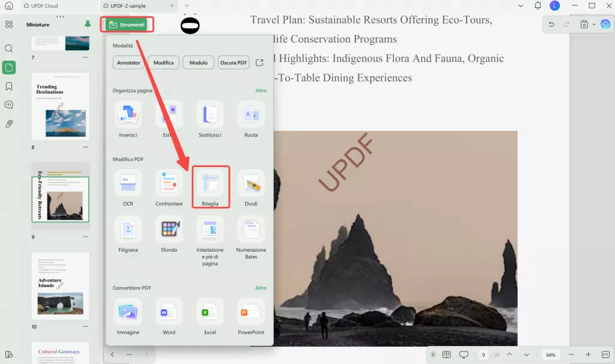Open options menu for page 9 thumbnail

(x=85, y=237)
